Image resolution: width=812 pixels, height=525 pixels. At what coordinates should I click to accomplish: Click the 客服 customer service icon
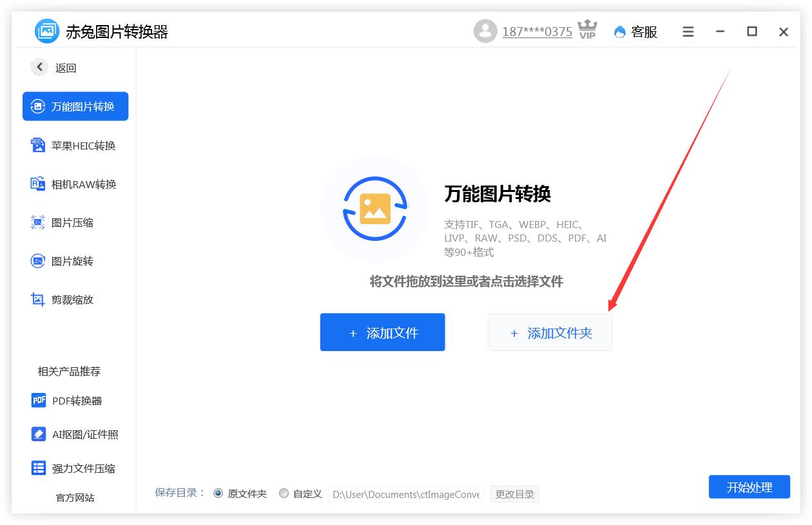coord(619,32)
